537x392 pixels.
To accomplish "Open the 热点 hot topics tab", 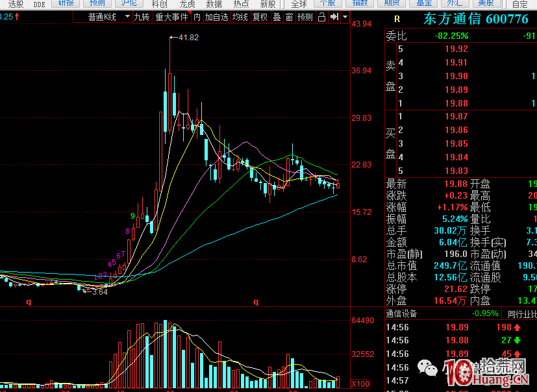I will (x=241, y=4).
